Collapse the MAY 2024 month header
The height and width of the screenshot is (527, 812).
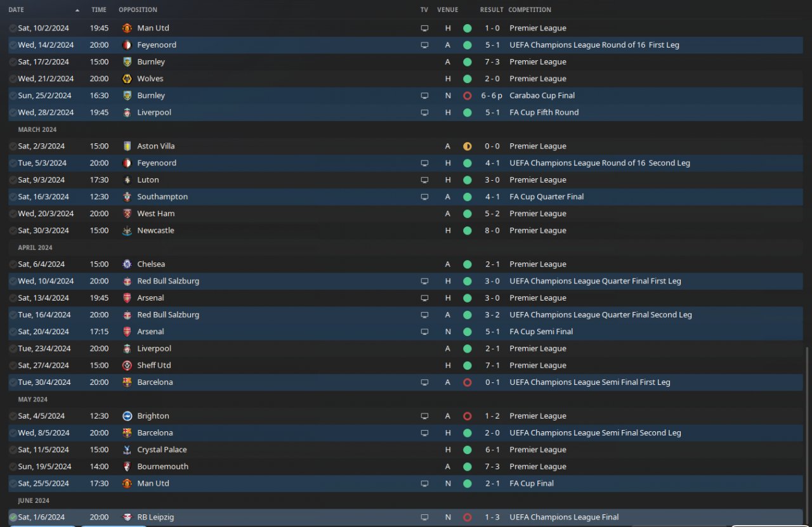(x=32, y=400)
